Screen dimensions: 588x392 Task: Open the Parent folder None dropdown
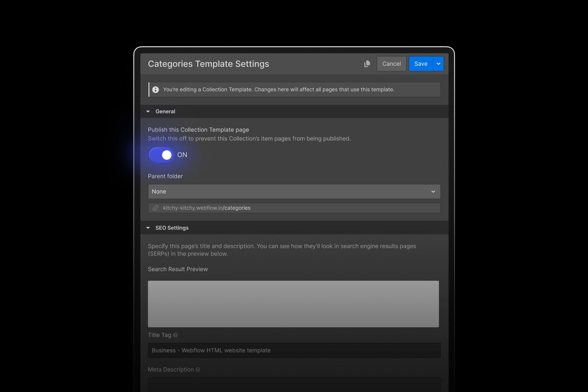point(287,192)
